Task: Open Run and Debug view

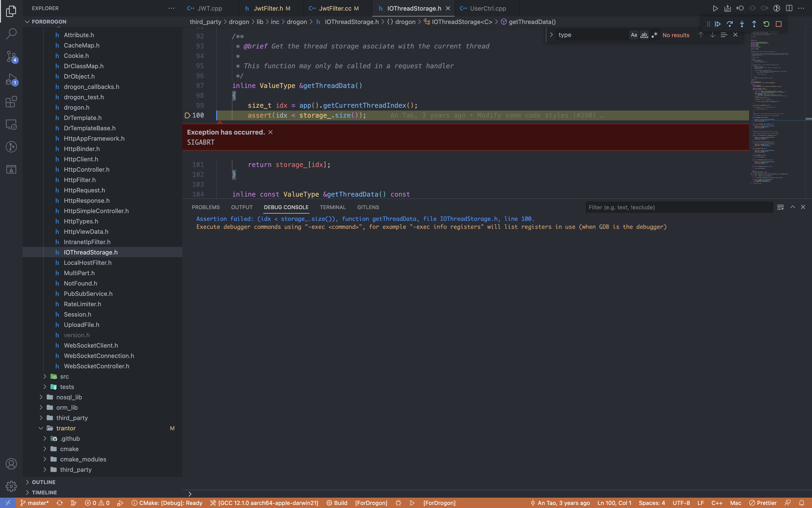Action: coord(11,79)
